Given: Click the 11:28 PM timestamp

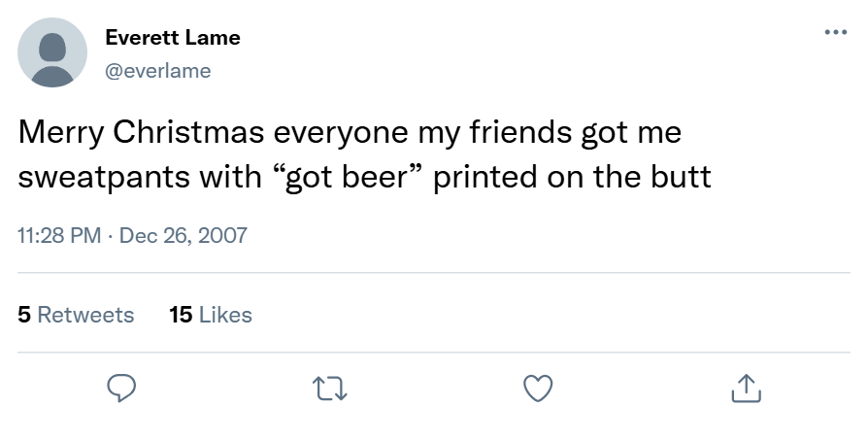Looking at the screenshot, I should pyautogui.click(x=59, y=235).
